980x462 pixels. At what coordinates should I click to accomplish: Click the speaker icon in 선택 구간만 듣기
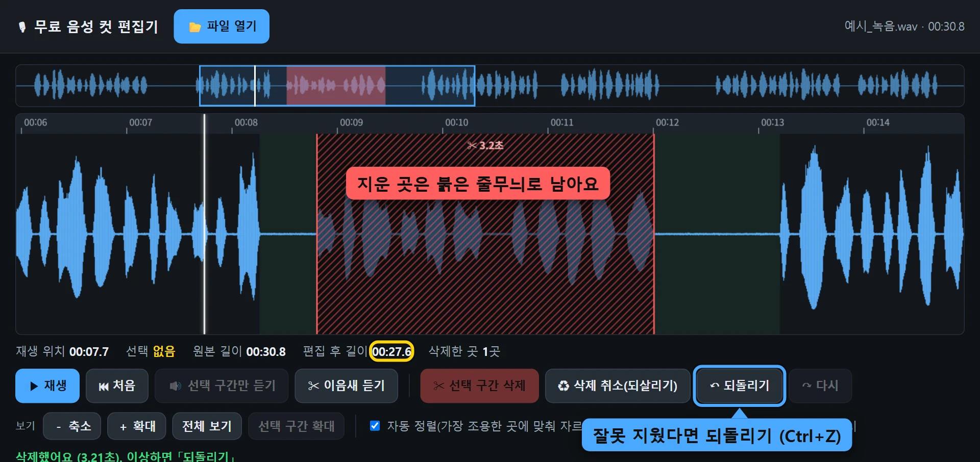coord(175,386)
